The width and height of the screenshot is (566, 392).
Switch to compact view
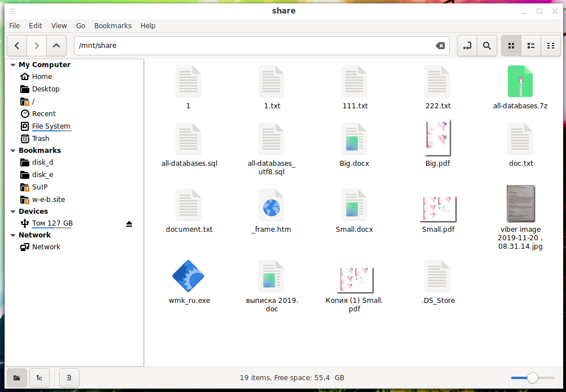tap(550, 46)
